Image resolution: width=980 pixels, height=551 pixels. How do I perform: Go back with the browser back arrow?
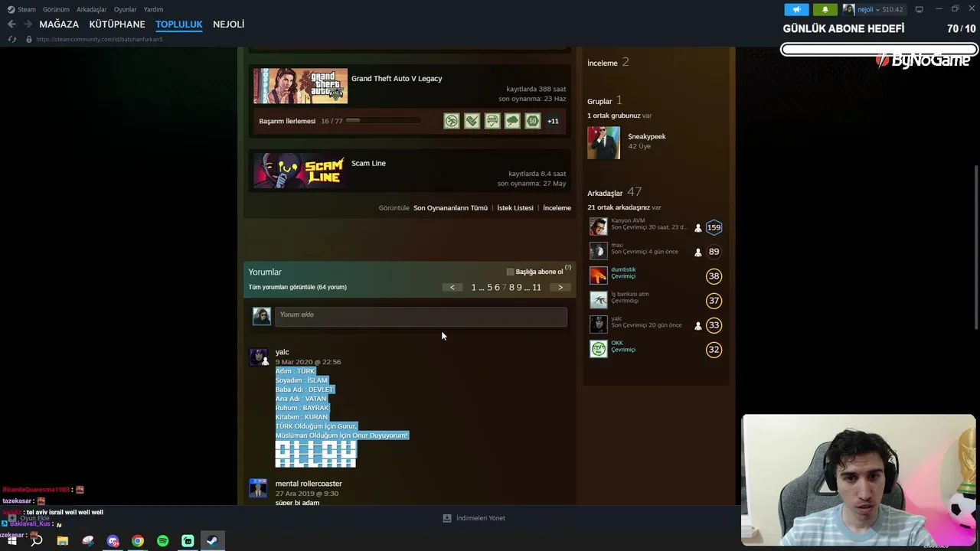pos(11,24)
